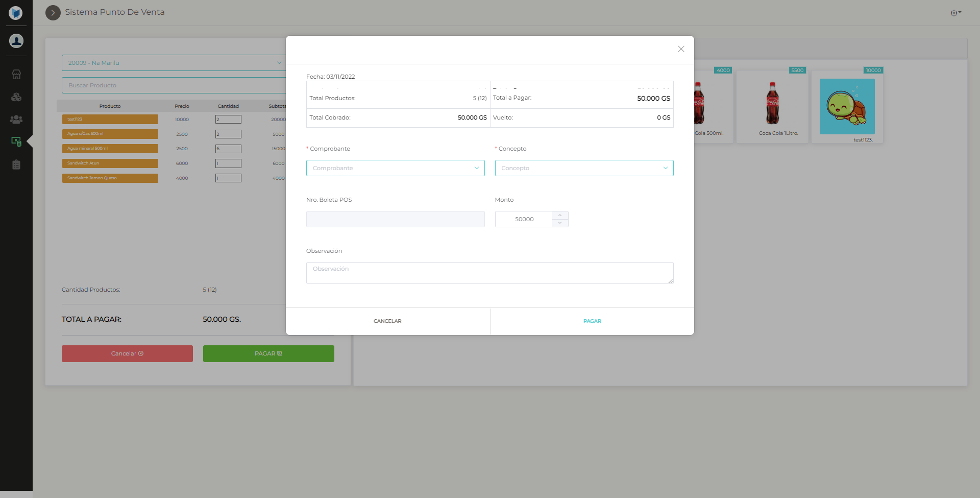Increase Monto using the up stepper arrow
Image resolution: width=980 pixels, height=498 pixels.
tap(560, 215)
